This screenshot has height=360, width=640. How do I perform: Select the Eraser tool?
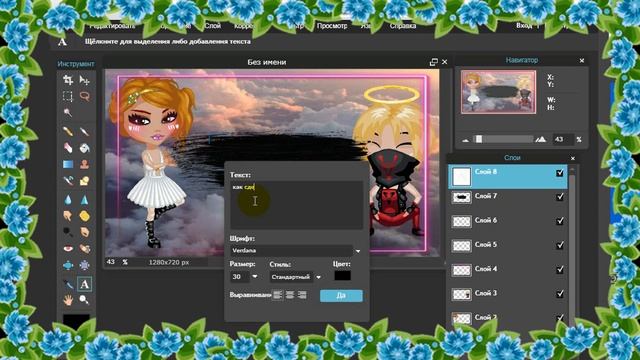[x=68, y=148]
